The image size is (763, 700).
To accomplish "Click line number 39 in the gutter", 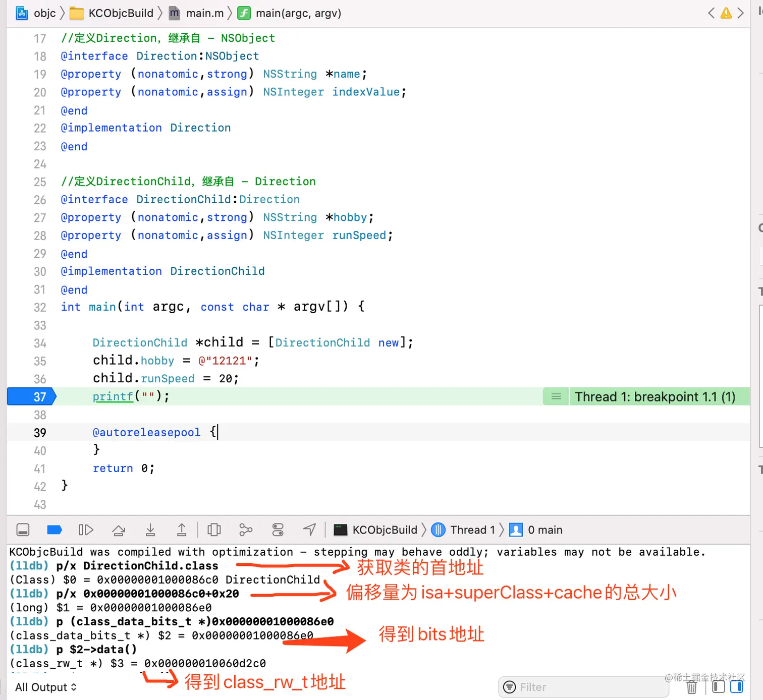I will [40, 433].
